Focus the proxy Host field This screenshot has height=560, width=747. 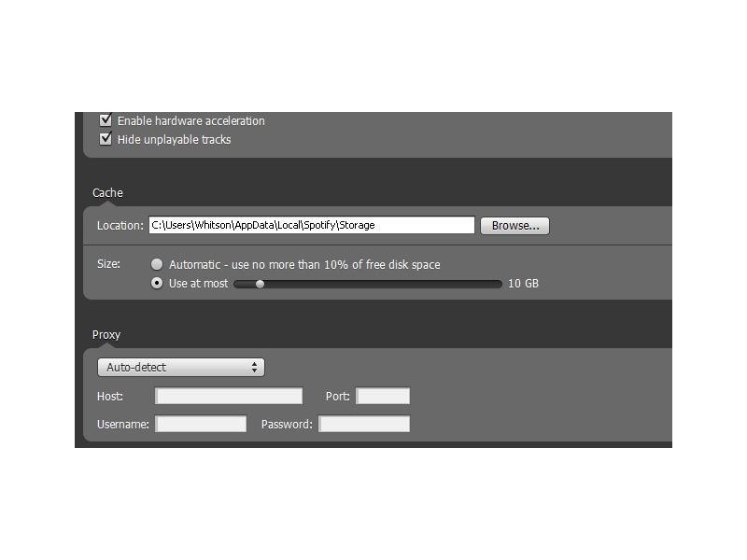tap(229, 396)
